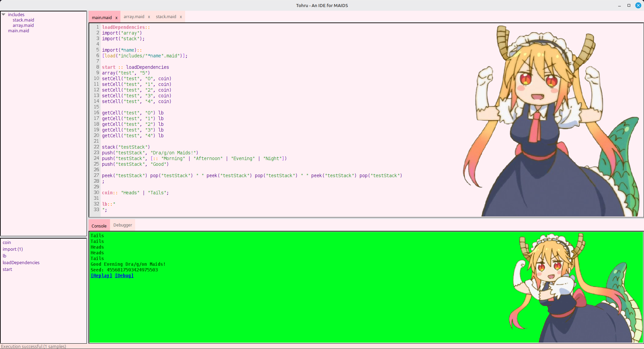Click the loadDependencies:: definition on line 1

tap(126, 27)
